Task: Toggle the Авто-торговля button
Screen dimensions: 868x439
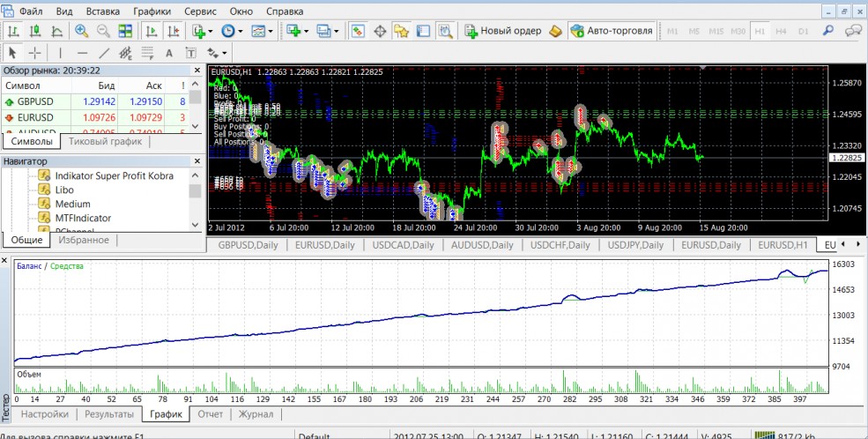Action: (x=613, y=31)
